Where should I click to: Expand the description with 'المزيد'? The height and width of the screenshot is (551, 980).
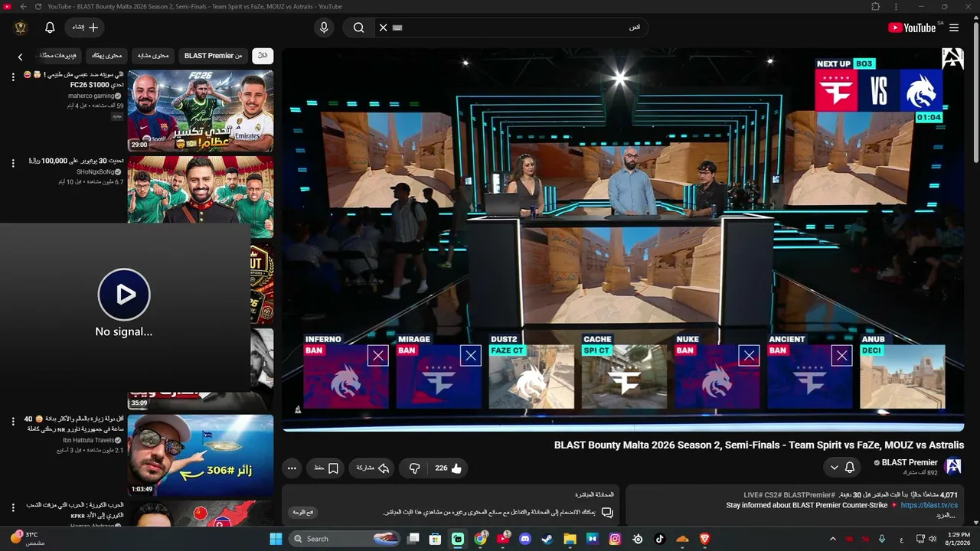point(946,516)
